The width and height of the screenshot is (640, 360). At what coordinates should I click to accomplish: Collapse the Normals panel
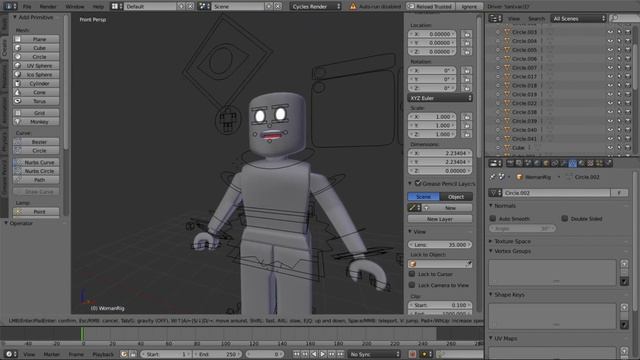pyautogui.click(x=491, y=206)
